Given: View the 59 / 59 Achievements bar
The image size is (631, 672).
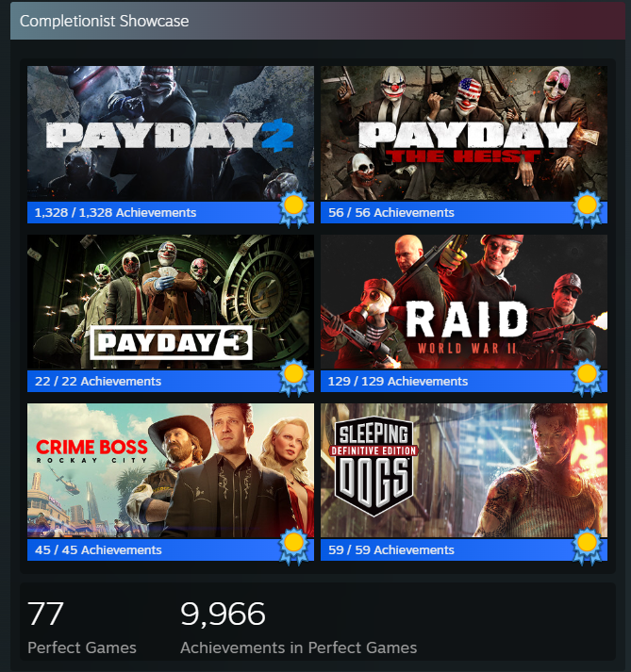Looking at the screenshot, I should (x=464, y=549).
